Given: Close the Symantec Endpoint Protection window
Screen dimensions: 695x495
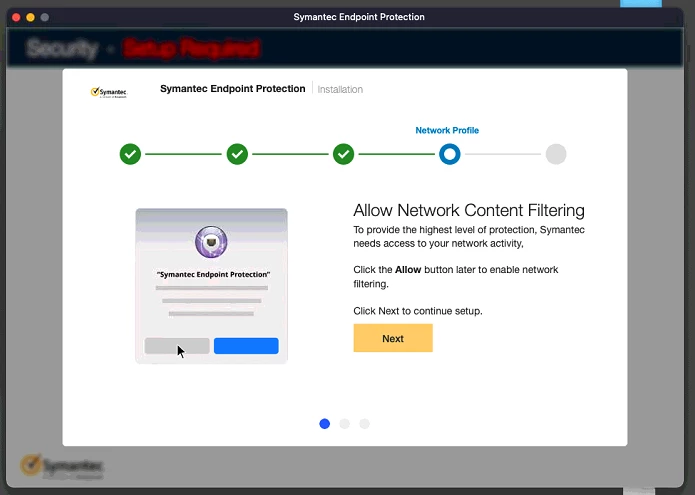Looking at the screenshot, I should [x=16, y=17].
